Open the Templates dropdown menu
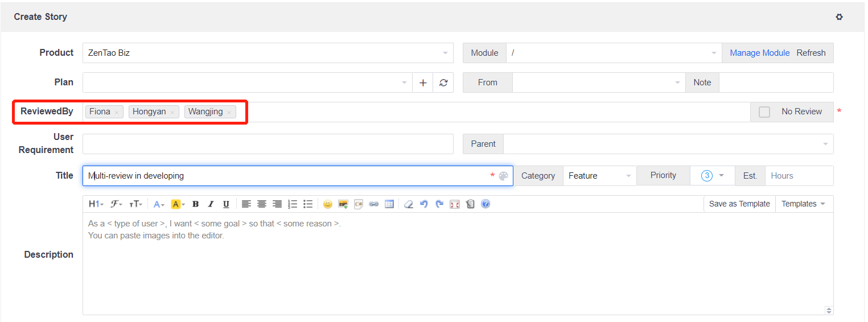The image size is (868, 322). [803, 204]
